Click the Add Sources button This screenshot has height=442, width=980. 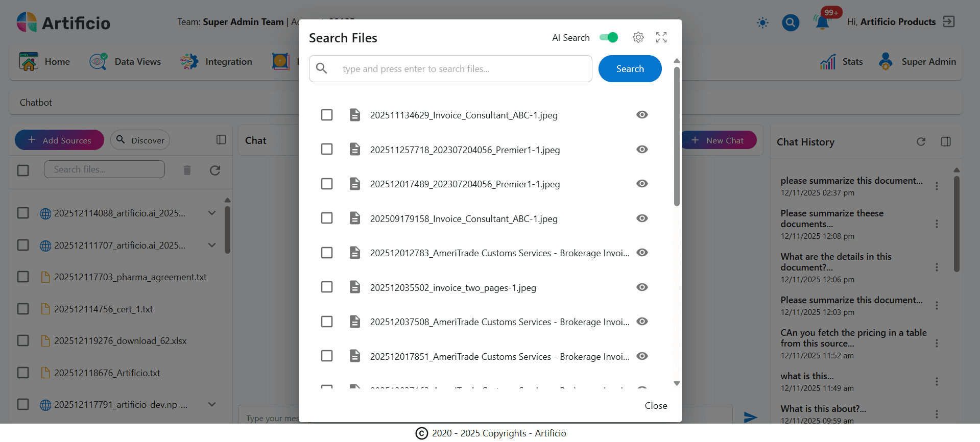tap(59, 140)
